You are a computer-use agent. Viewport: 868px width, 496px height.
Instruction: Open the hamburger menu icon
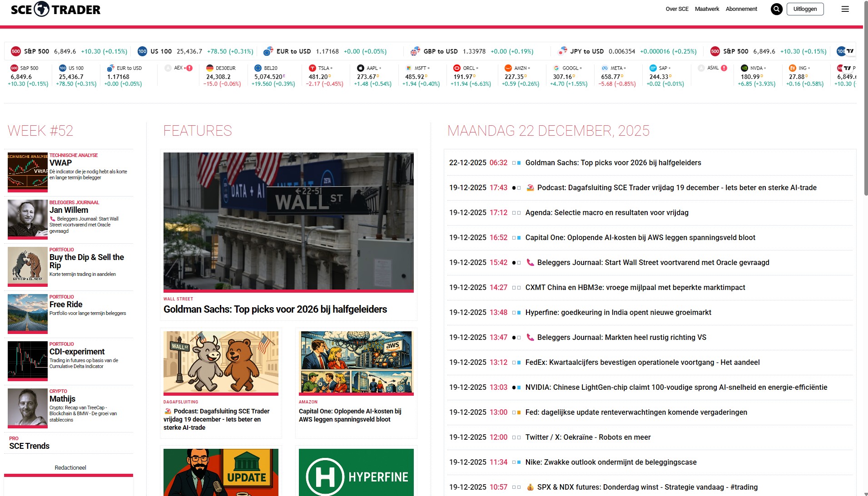tap(845, 9)
